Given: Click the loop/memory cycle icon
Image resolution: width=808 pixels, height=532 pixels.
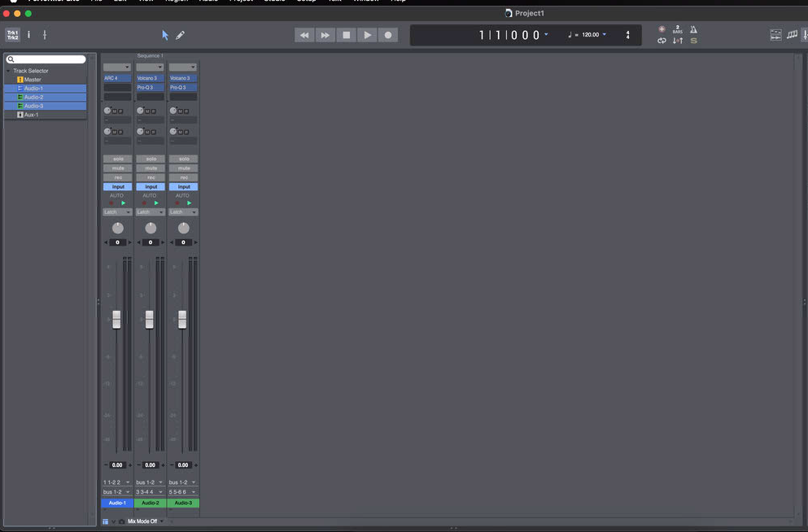Looking at the screenshot, I should click(662, 41).
